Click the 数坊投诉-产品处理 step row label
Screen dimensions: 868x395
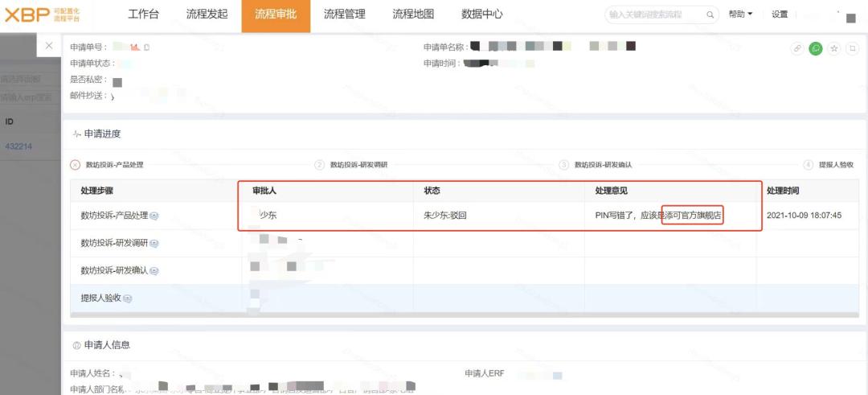click(114, 216)
